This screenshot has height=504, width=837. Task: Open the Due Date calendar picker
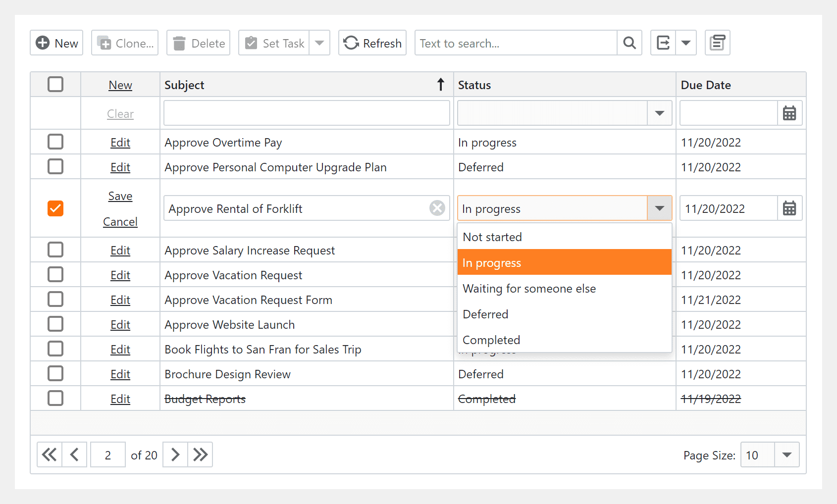click(x=789, y=208)
